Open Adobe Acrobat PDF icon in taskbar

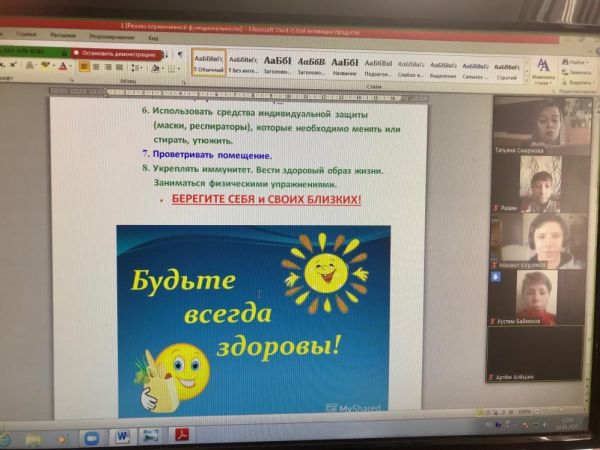pos(182,436)
